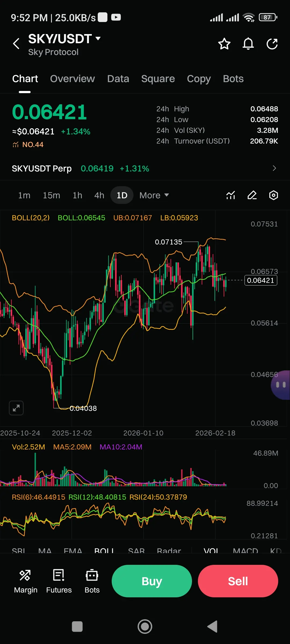The width and height of the screenshot is (290, 644).
Task: Open SKYUSDT Perp contract row
Action: tap(145, 169)
